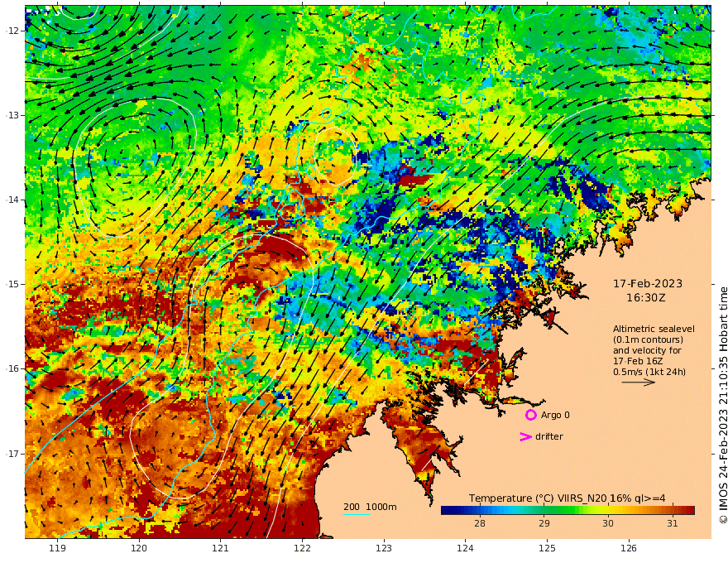Click colorbar tick label 31
728x563 pixels.
(x=673, y=523)
